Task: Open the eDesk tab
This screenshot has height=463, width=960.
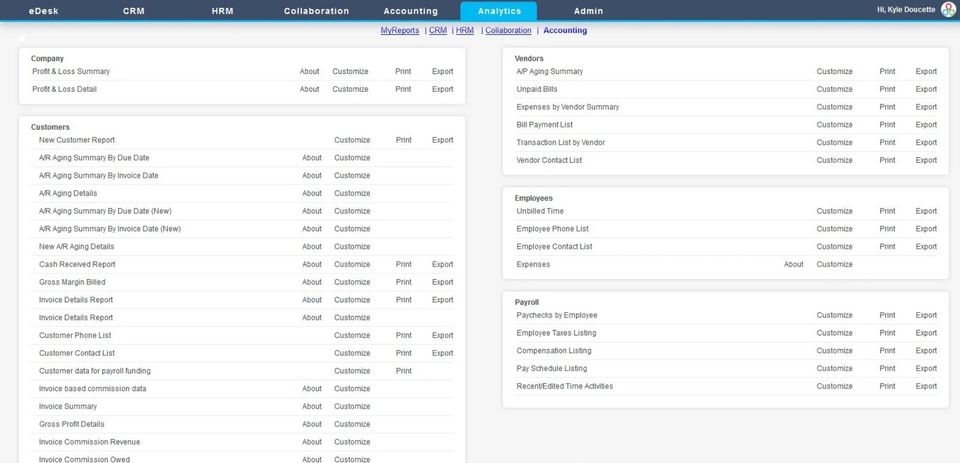Action: pyautogui.click(x=43, y=11)
